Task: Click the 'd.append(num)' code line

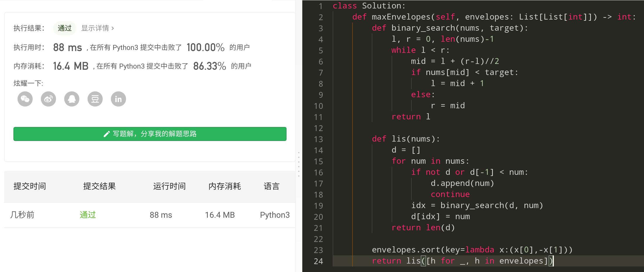Action: pyautogui.click(x=462, y=183)
